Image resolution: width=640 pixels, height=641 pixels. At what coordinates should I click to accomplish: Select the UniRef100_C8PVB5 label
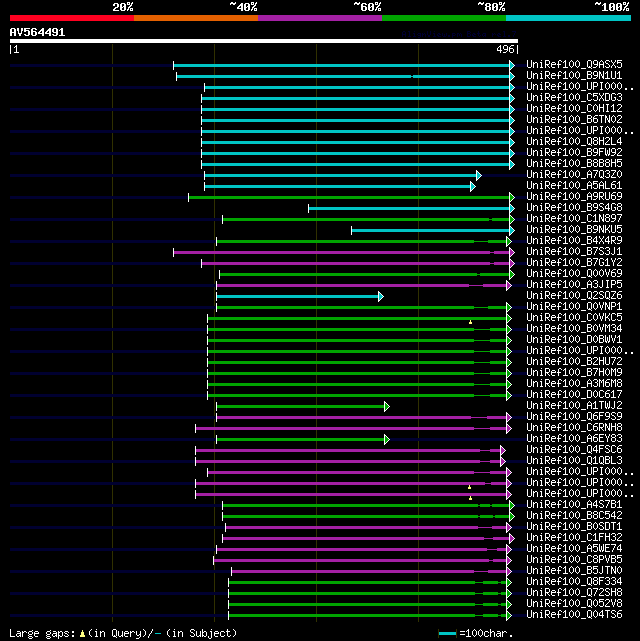[x=574, y=560]
